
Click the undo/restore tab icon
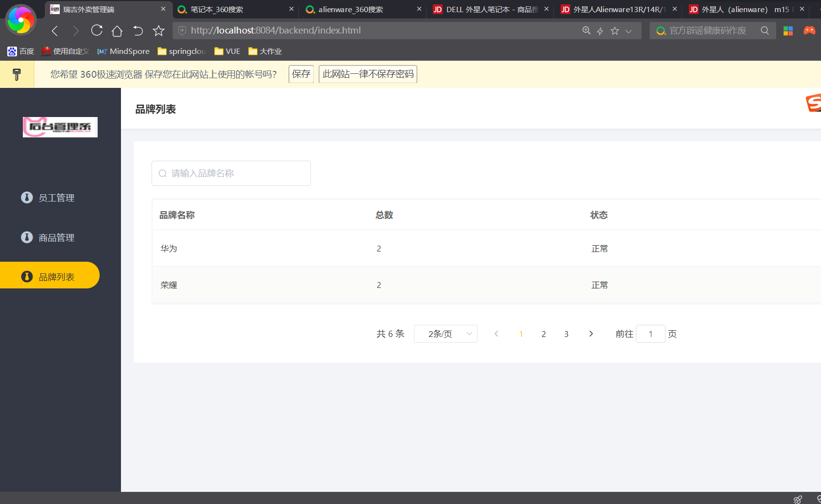138,31
